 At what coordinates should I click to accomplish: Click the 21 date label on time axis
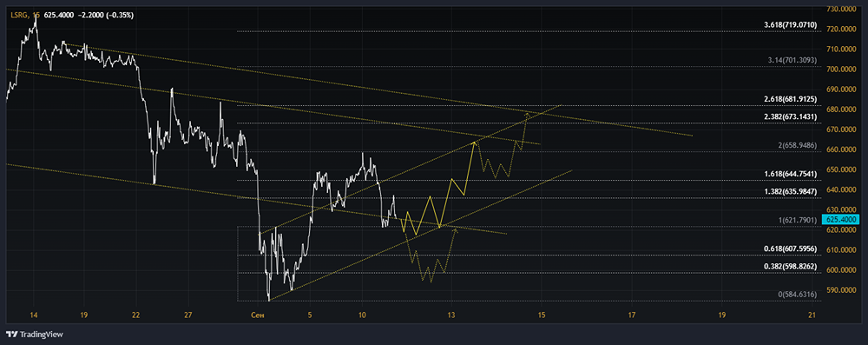(812, 315)
